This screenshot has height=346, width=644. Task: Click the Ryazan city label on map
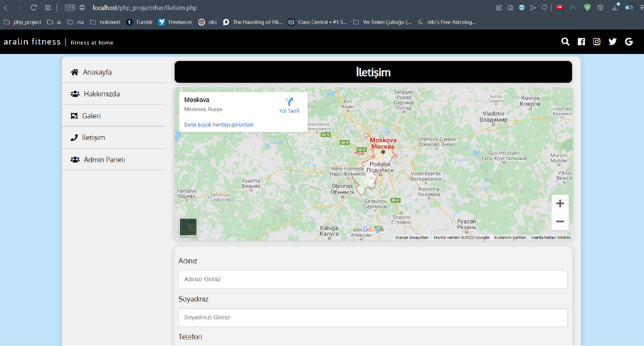pyautogui.click(x=467, y=224)
